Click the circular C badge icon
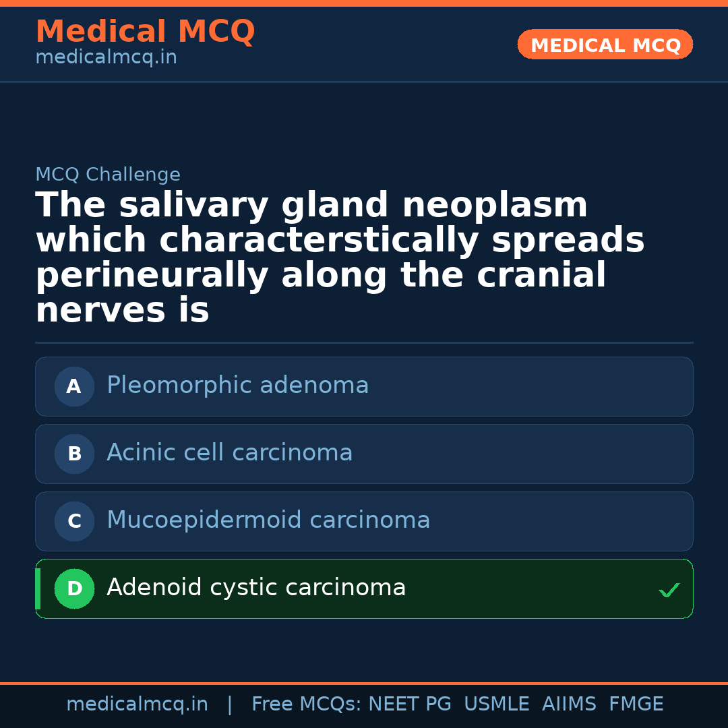 [x=74, y=521]
